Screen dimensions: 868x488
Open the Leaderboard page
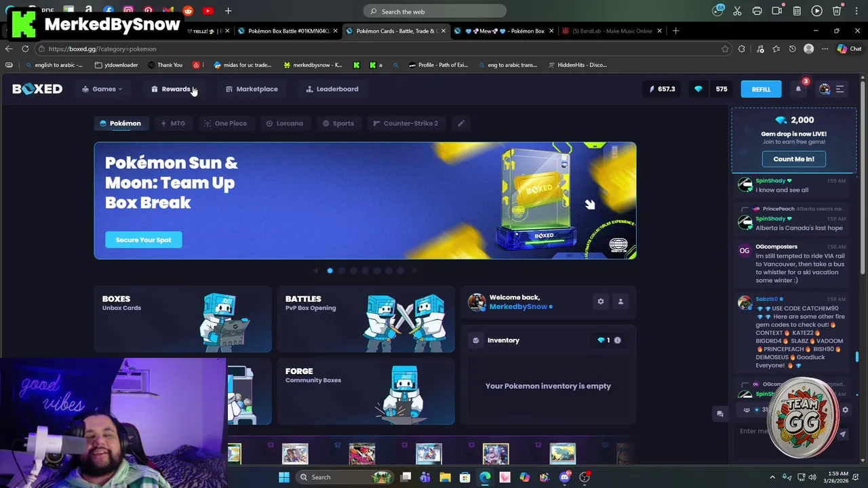click(332, 89)
